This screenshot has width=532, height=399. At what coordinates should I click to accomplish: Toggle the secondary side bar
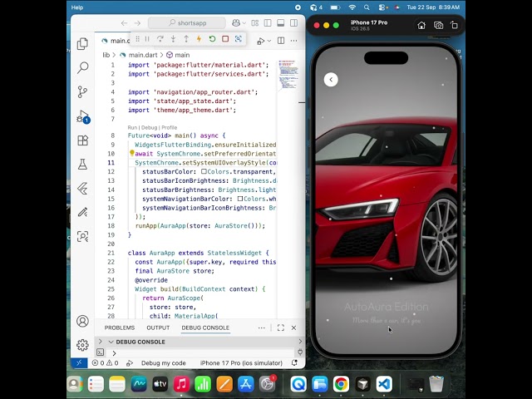[293, 23]
